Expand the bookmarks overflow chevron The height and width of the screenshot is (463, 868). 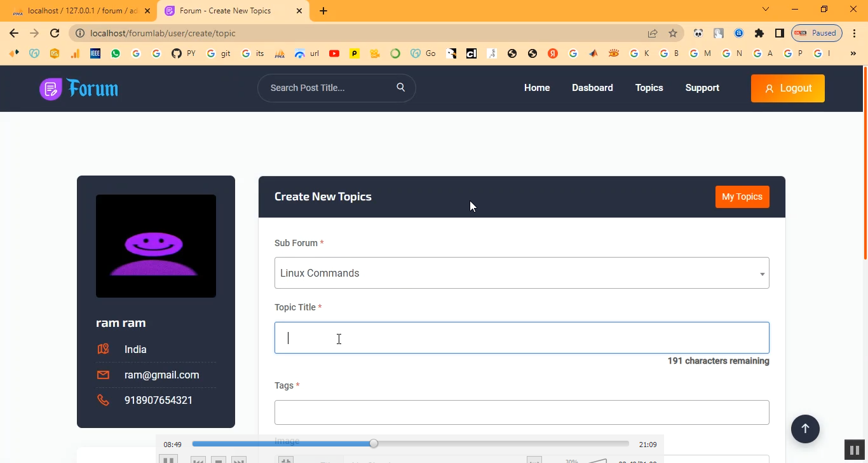(853, 54)
